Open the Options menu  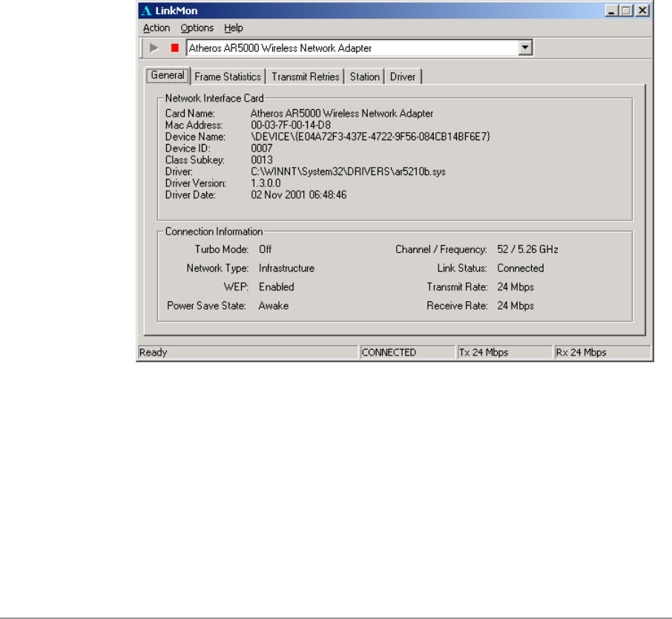click(197, 28)
